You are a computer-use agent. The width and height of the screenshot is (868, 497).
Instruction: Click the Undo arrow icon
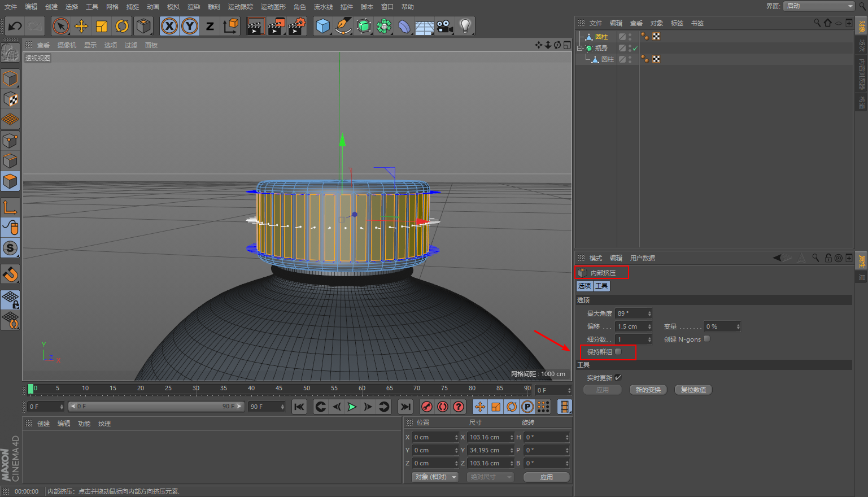point(15,26)
